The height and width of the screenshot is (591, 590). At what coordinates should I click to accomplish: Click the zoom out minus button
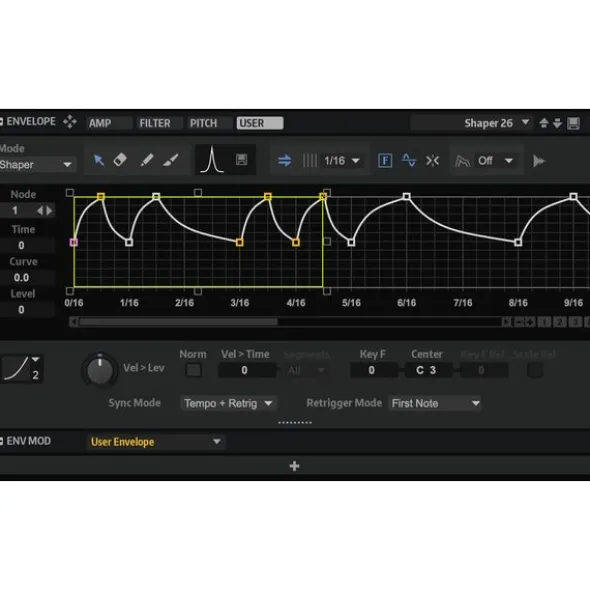click(519, 322)
